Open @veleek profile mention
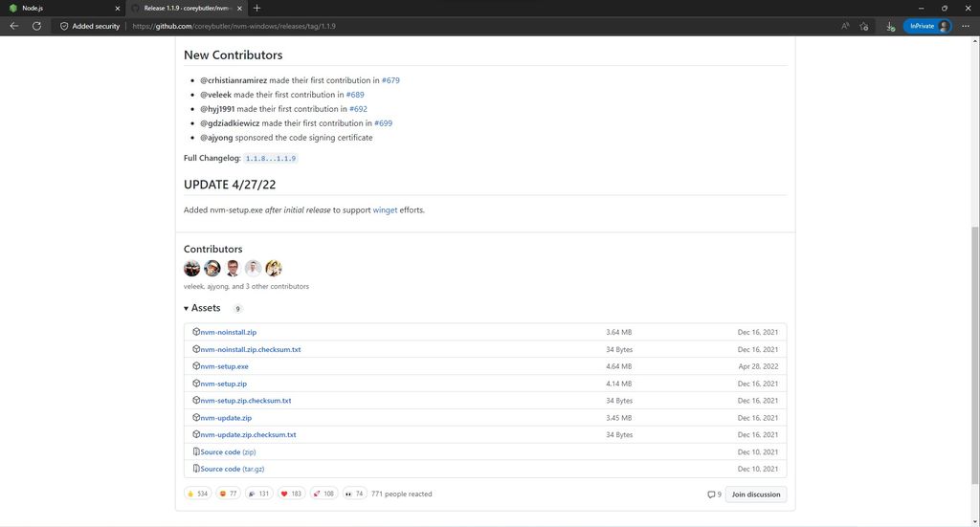Viewport: 980px width, 527px height. click(215, 95)
